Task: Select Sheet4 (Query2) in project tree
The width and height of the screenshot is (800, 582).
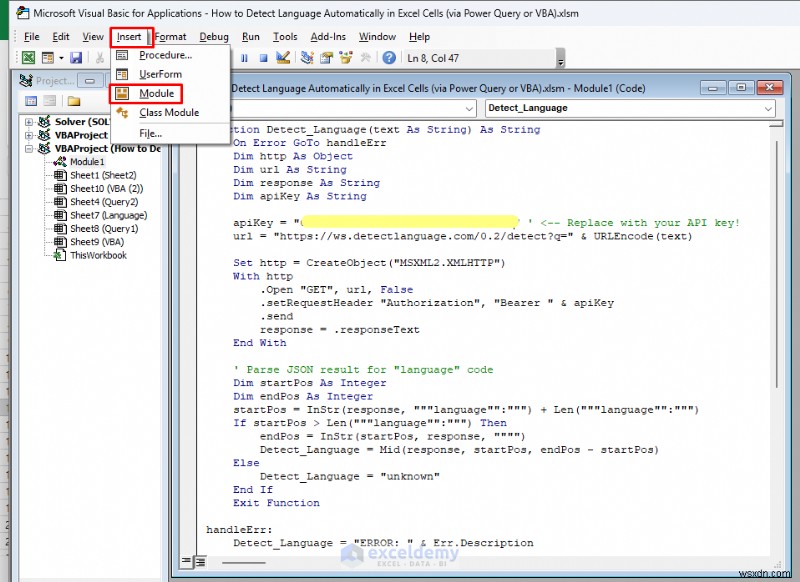Action: coord(104,202)
